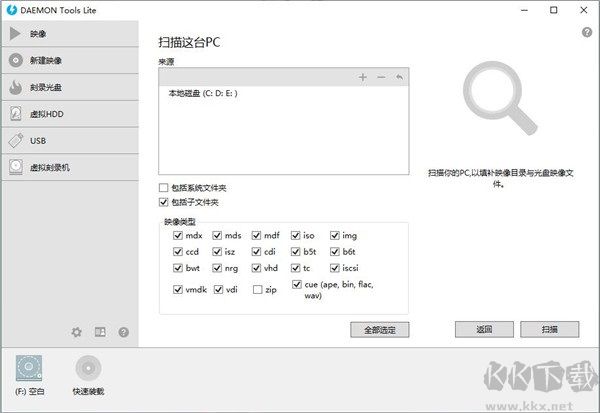The height and width of the screenshot is (413, 600).
Task: Add a source with the plus icon
Action: click(362, 77)
